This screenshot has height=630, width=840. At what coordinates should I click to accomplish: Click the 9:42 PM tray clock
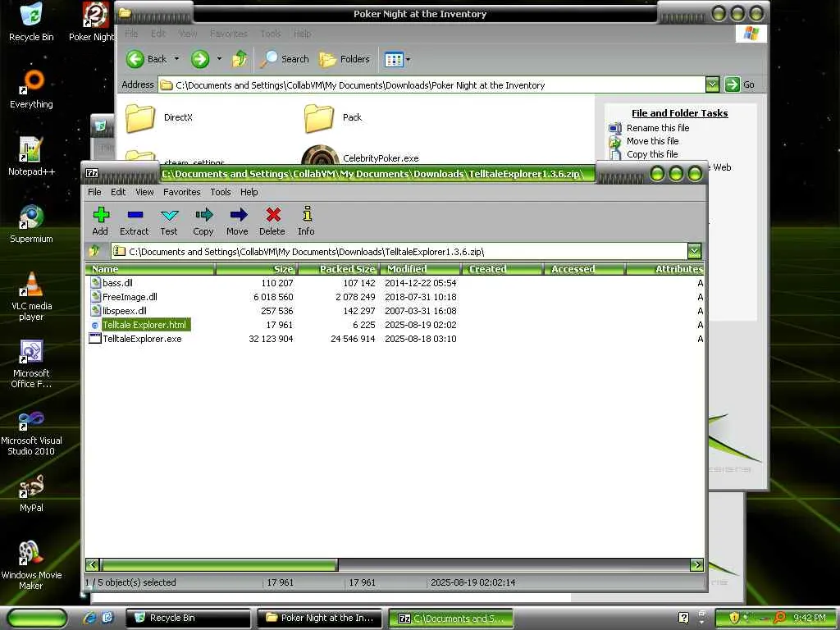click(809, 618)
